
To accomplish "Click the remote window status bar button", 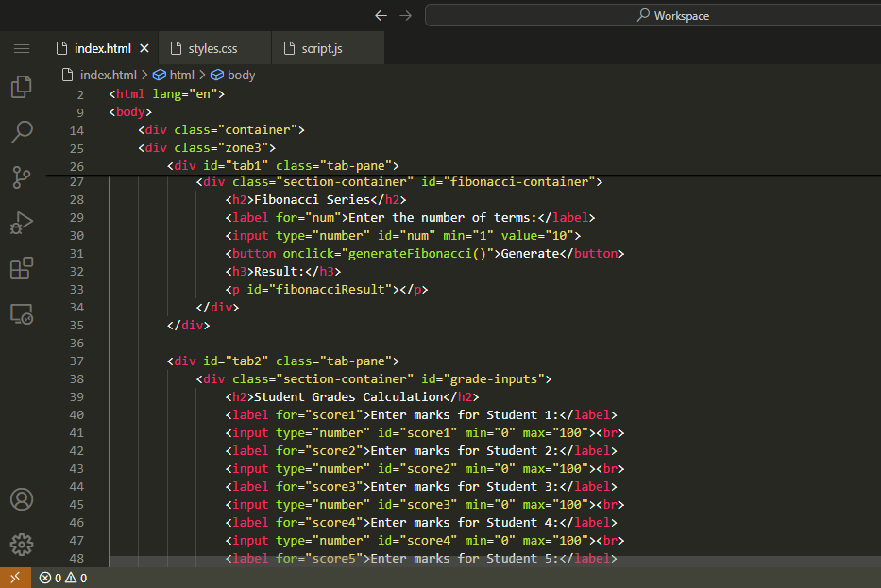I will pos(14,578).
